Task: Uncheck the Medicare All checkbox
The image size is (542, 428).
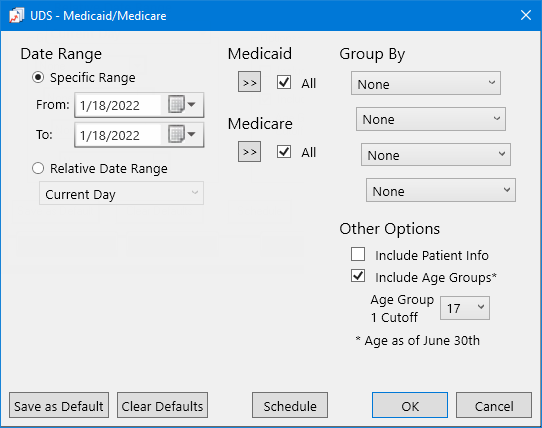Action: tap(284, 151)
